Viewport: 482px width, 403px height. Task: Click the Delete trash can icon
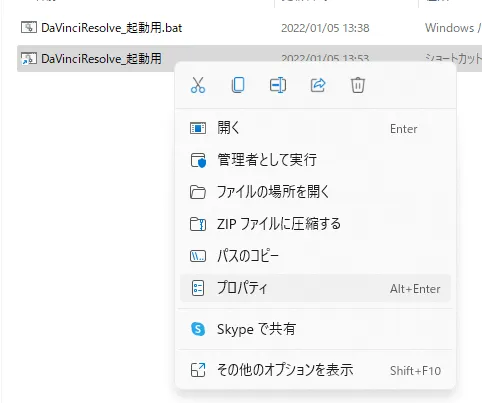point(358,85)
